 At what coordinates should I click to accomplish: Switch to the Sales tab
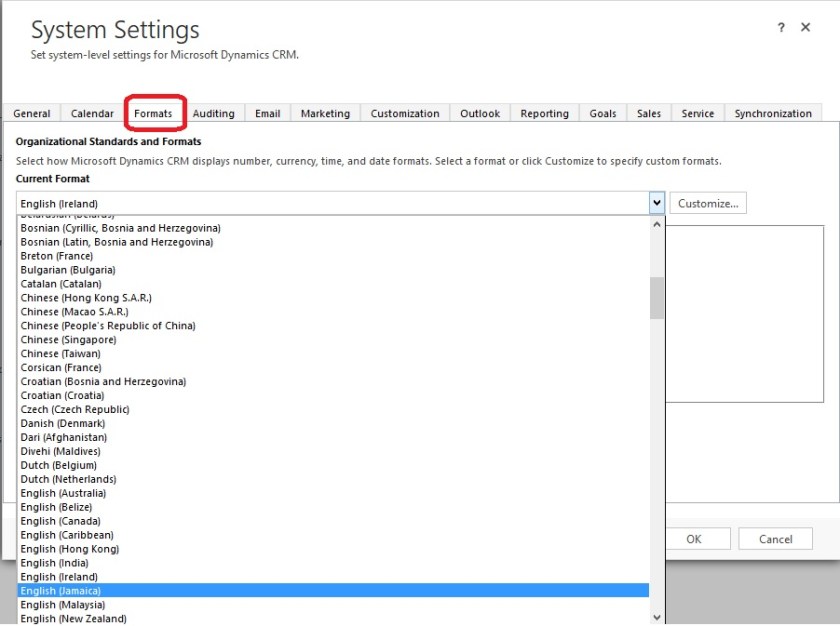[x=648, y=113]
